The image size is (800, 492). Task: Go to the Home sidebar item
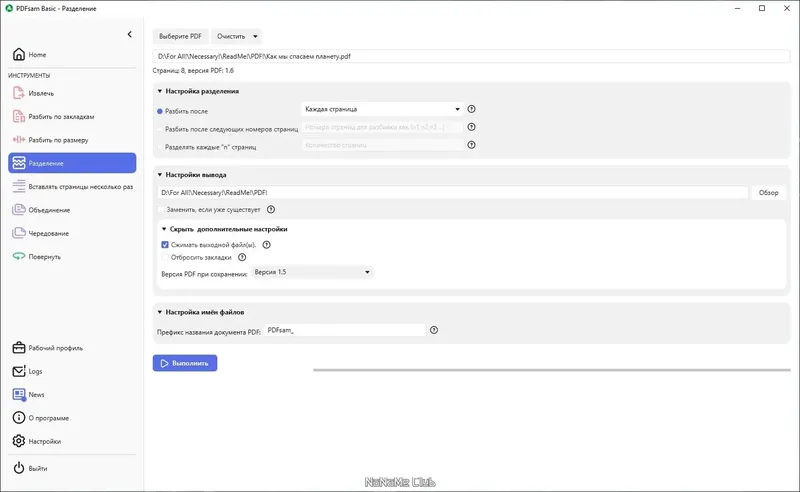tap(37, 55)
